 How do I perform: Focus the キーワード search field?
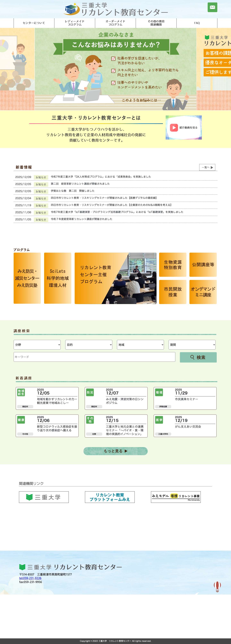(x=94, y=357)
